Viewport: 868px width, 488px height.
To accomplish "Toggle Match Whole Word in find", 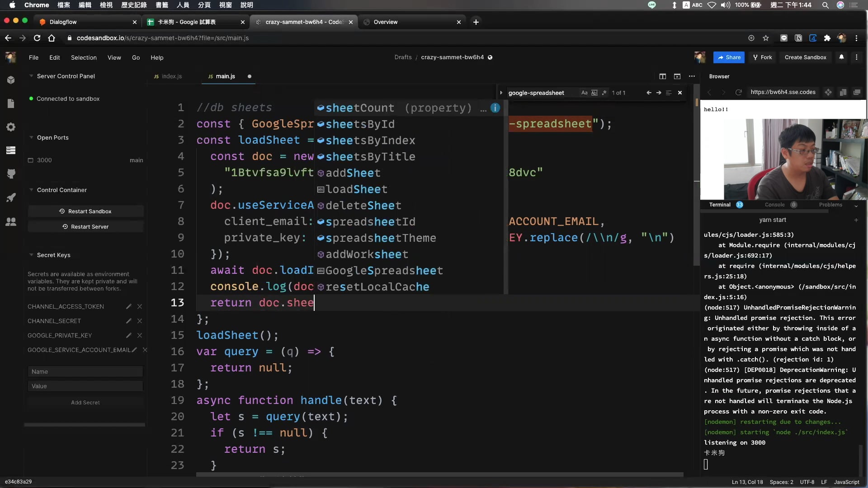I will 594,93.
